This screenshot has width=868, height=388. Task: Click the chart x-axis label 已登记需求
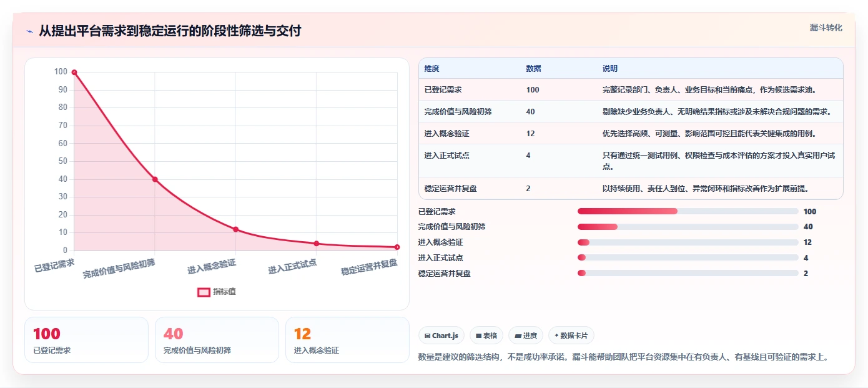pos(54,266)
